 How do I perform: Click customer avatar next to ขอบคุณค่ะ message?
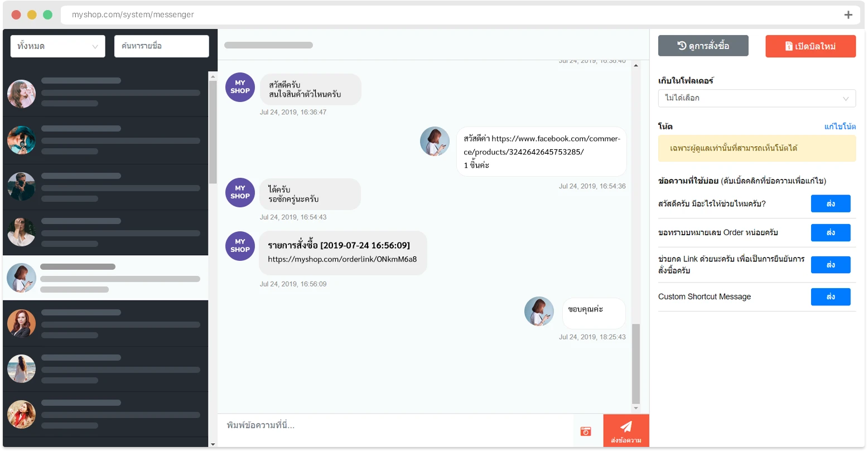(x=539, y=312)
